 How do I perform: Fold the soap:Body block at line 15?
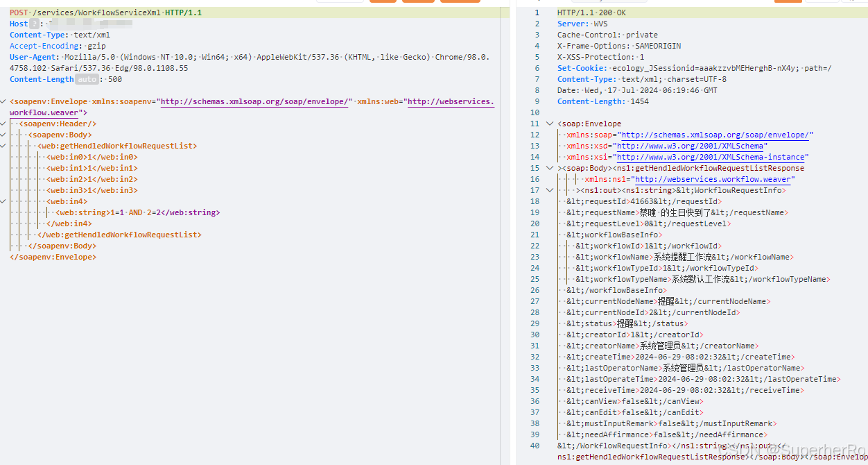click(550, 168)
